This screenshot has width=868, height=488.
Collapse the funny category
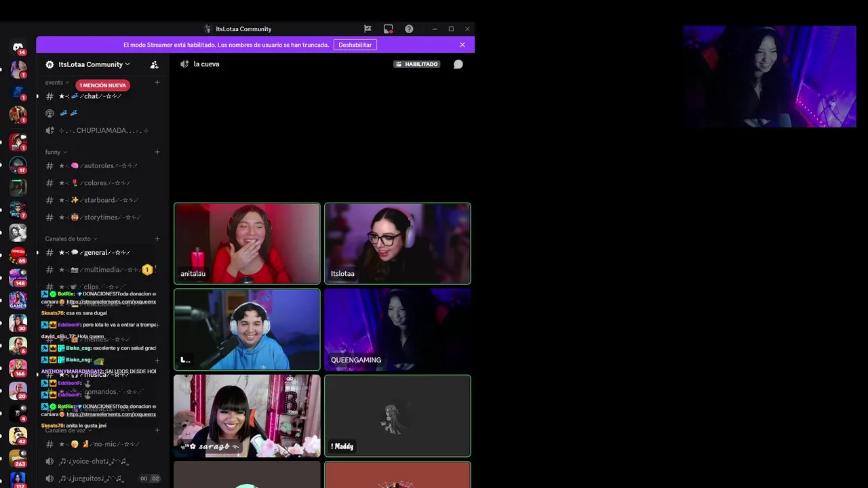[x=56, y=152]
